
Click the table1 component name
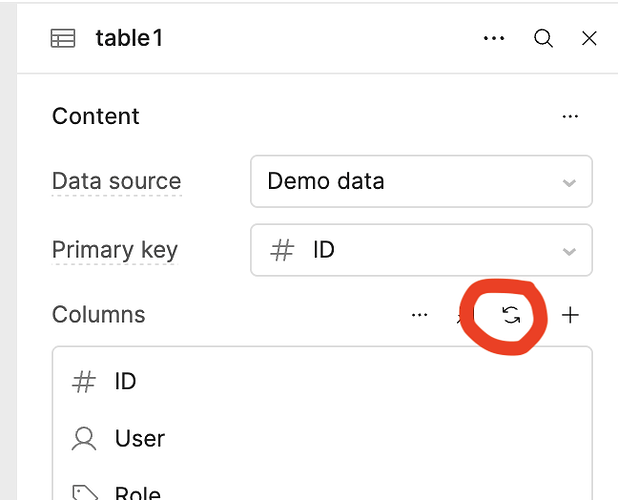129,39
